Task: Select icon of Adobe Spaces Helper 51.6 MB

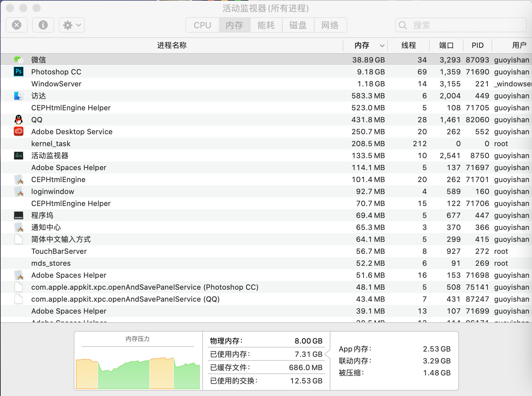Action: coord(19,275)
